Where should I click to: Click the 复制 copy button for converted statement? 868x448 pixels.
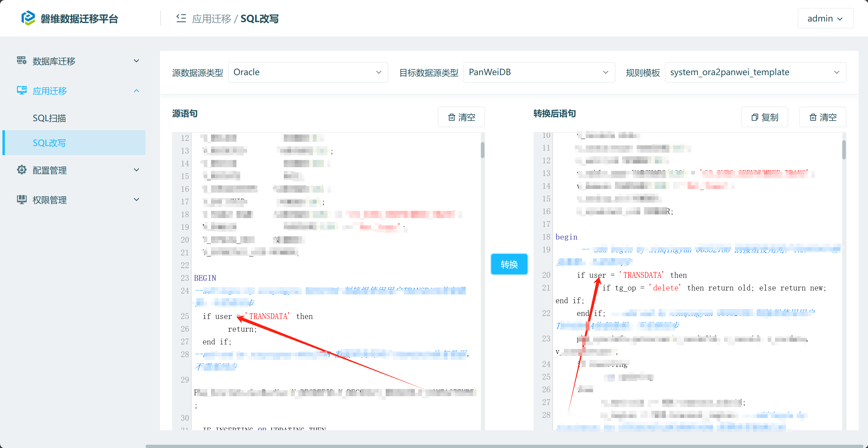point(764,117)
